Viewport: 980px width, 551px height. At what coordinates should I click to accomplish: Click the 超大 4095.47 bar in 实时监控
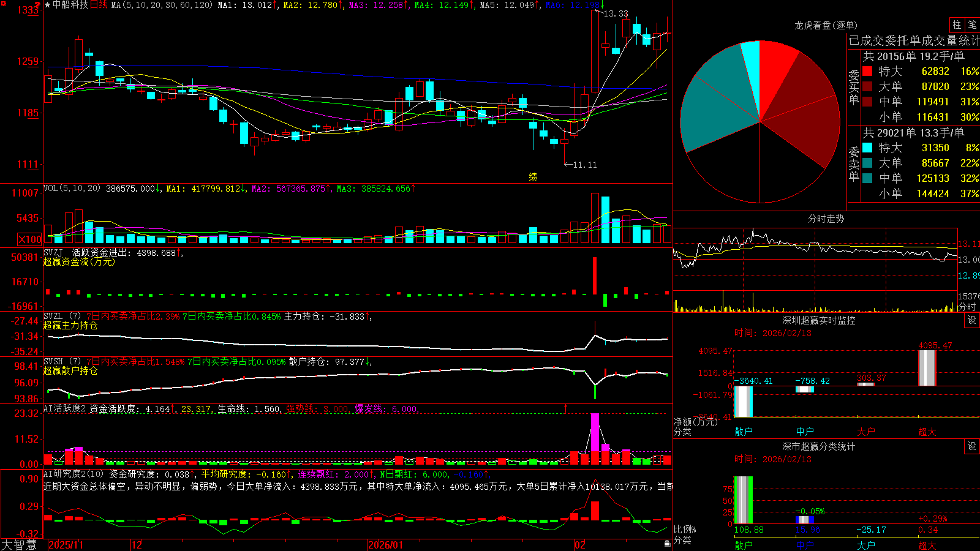click(927, 368)
